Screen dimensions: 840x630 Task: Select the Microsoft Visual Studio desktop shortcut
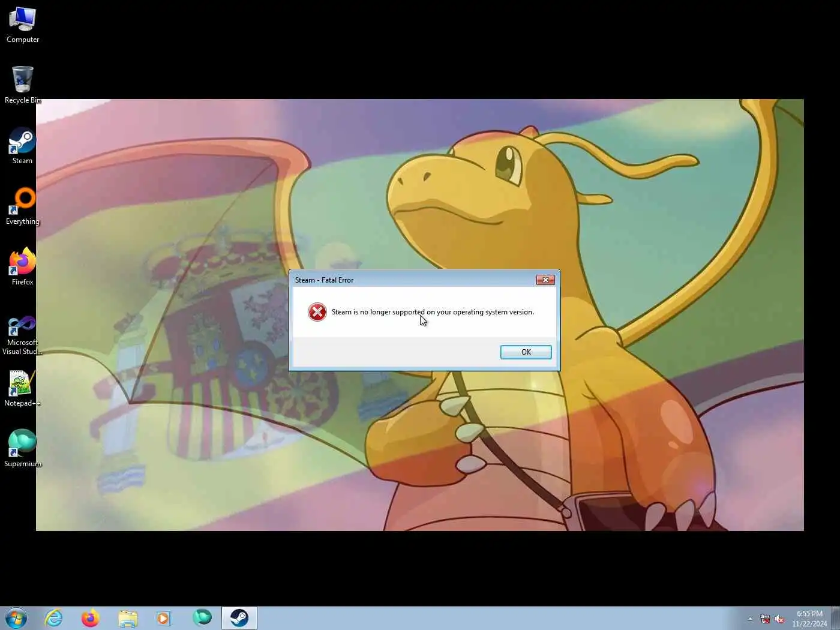23,335
